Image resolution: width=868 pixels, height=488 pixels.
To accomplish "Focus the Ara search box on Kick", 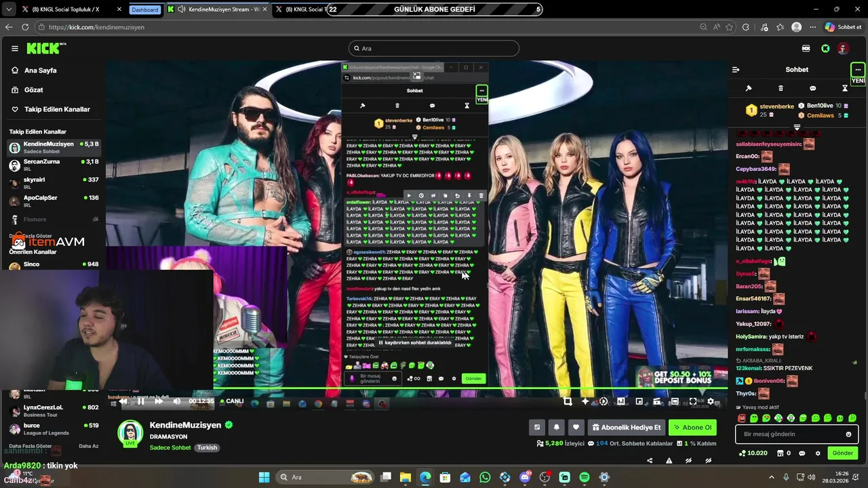I will pyautogui.click(x=434, y=48).
